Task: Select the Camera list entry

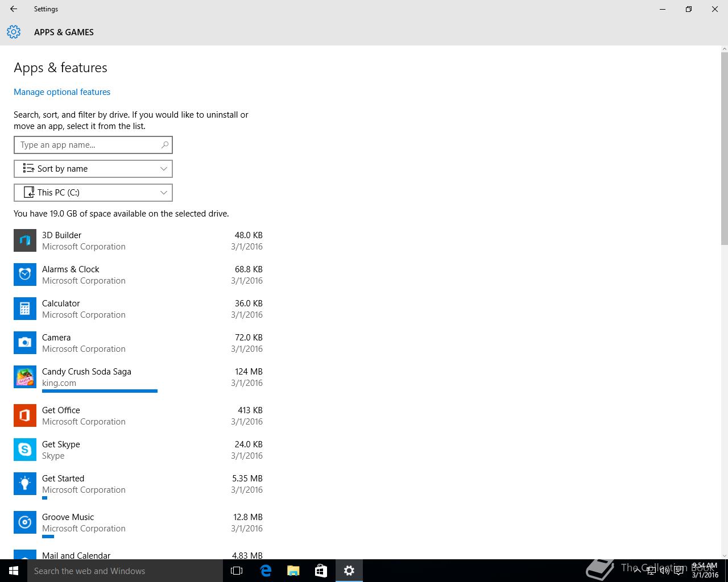Action: [138, 343]
